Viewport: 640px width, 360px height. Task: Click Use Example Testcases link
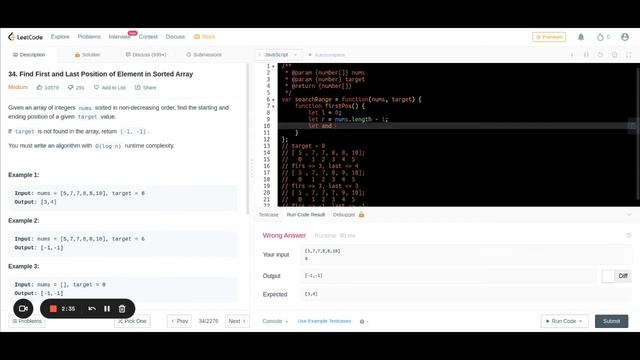[324, 321]
